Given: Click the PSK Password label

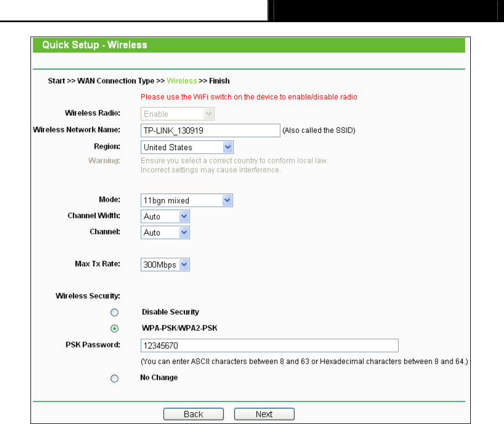Looking at the screenshot, I should [x=93, y=345].
